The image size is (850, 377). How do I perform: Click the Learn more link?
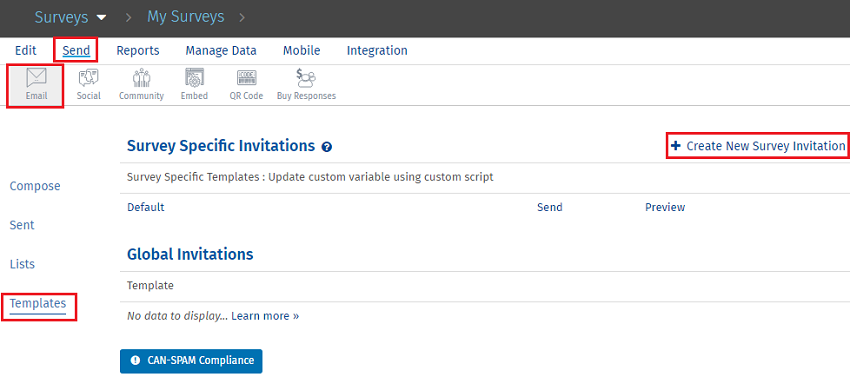265,316
